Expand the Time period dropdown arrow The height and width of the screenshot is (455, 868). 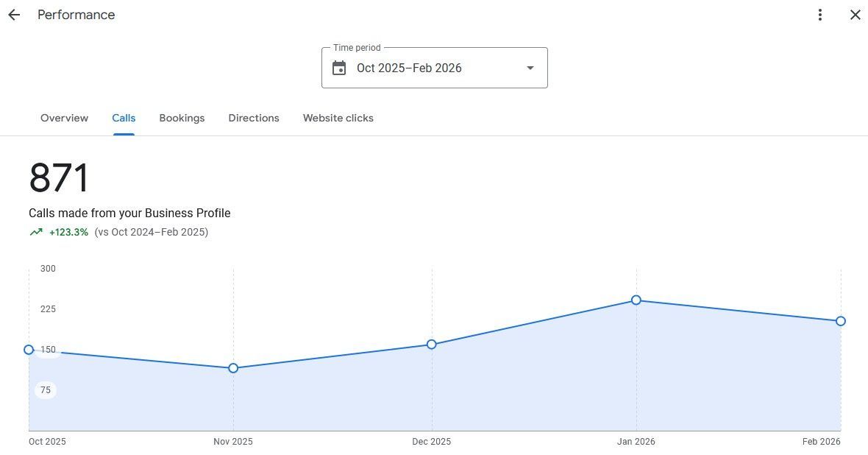point(530,68)
